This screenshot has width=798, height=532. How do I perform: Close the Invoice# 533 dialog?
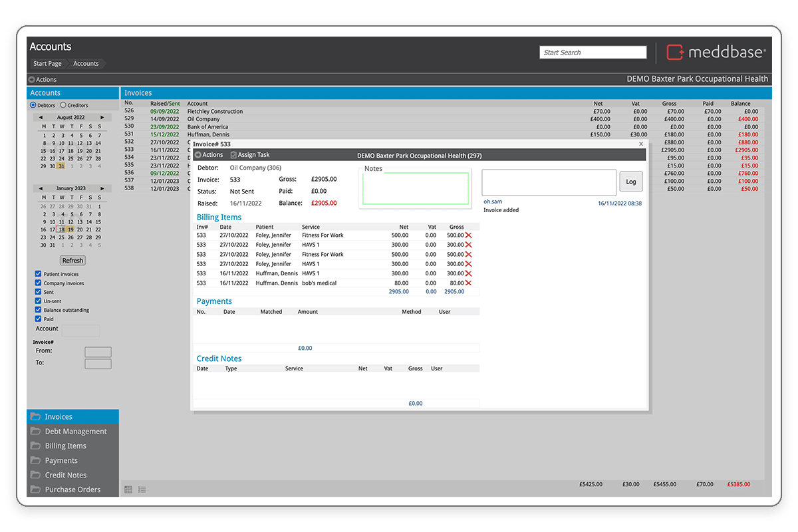(x=641, y=144)
